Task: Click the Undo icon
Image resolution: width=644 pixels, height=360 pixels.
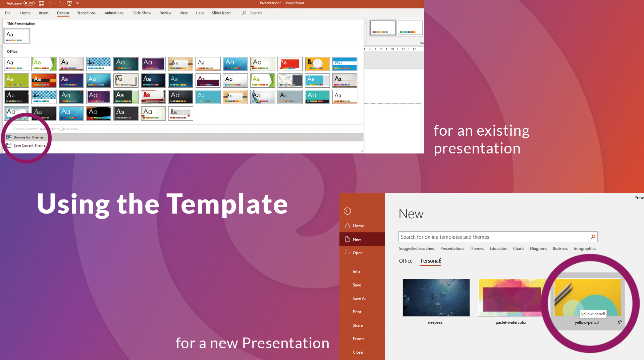Action: (x=50, y=3)
